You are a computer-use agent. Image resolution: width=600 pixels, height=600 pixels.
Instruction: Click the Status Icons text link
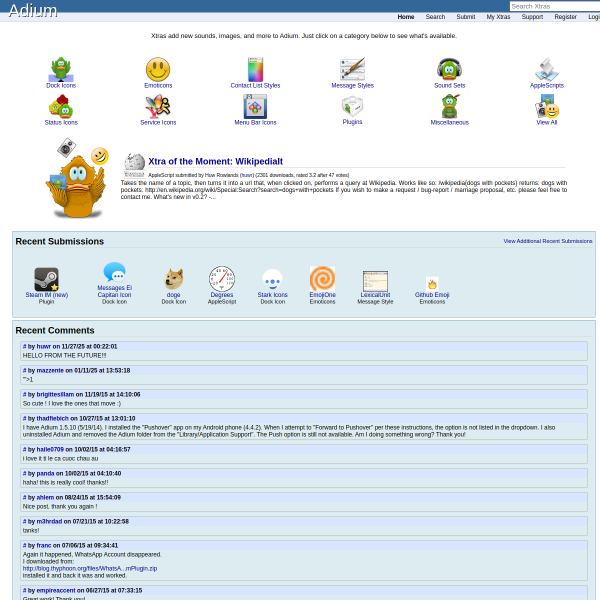(x=61, y=122)
